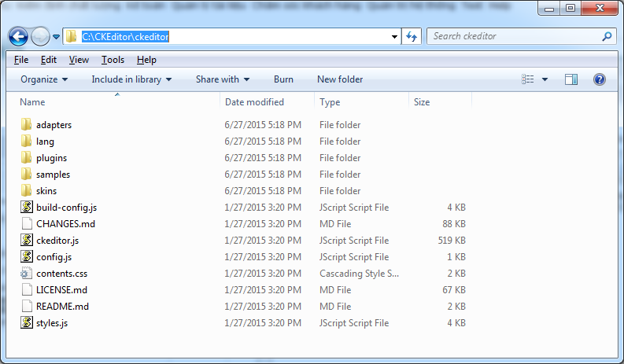Image resolution: width=624 pixels, height=364 pixels.
Task: Open the Edit menu
Action: coord(49,60)
